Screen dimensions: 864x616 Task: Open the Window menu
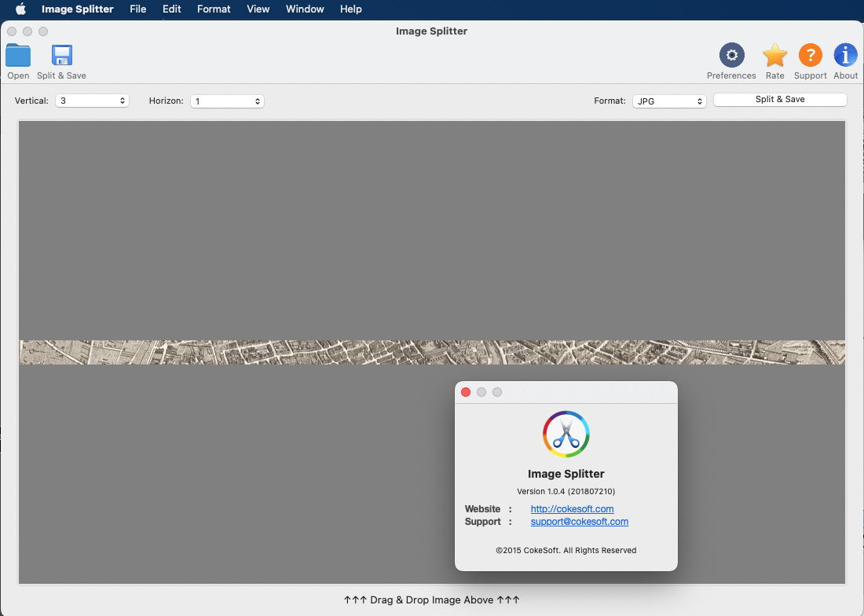[x=304, y=9]
